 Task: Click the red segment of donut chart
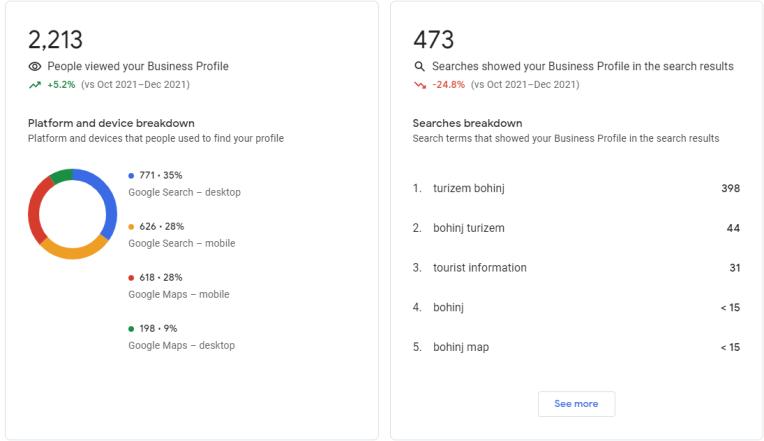(35, 210)
